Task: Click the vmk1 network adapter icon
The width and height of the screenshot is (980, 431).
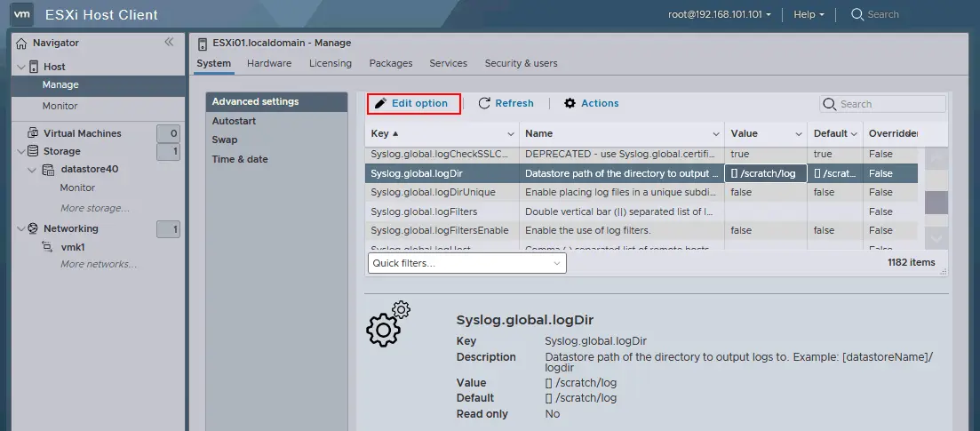Action: pos(47,247)
